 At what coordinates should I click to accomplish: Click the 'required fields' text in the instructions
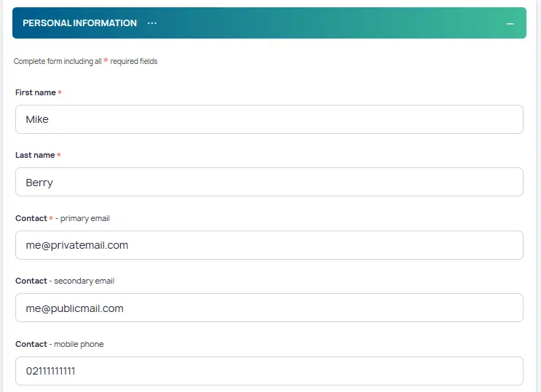click(x=134, y=62)
